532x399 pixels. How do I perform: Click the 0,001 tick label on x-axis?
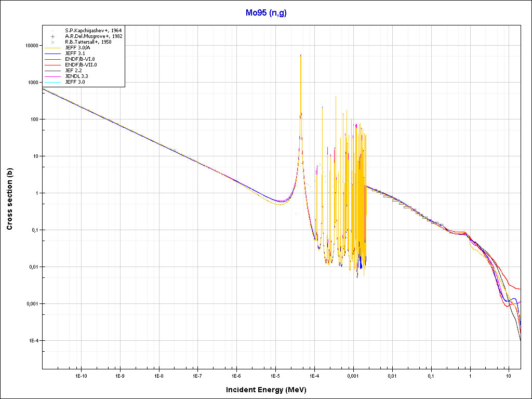353,375
